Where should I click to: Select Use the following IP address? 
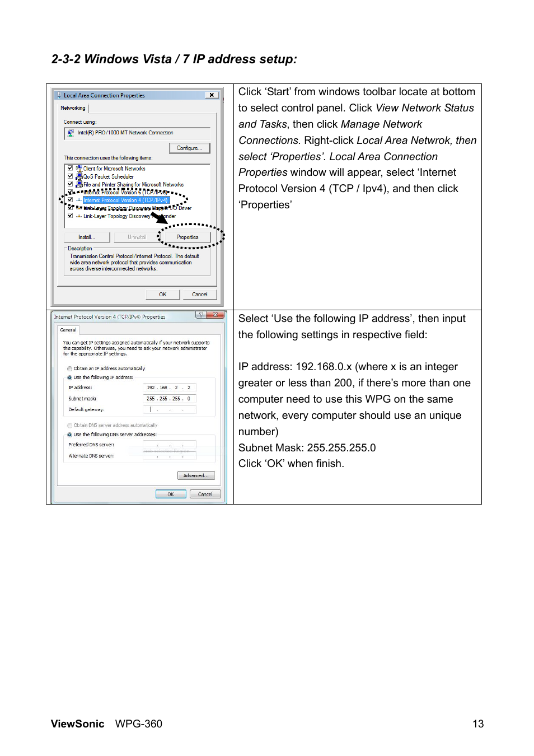point(69,377)
